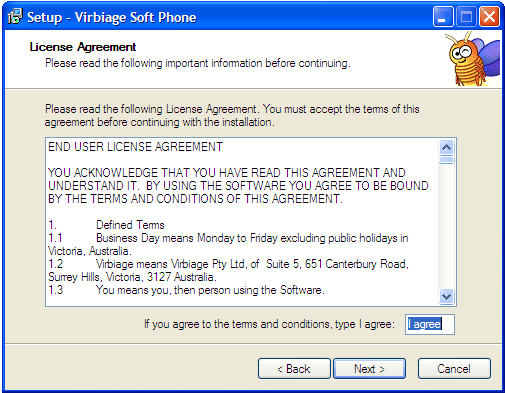
Task: Go back with the < Back button
Action: click(x=294, y=369)
